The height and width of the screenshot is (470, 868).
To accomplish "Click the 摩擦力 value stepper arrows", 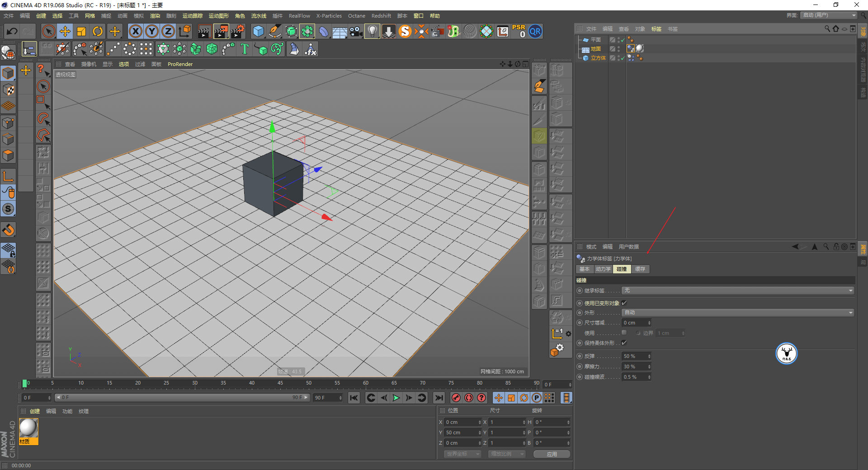I will tap(649, 367).
